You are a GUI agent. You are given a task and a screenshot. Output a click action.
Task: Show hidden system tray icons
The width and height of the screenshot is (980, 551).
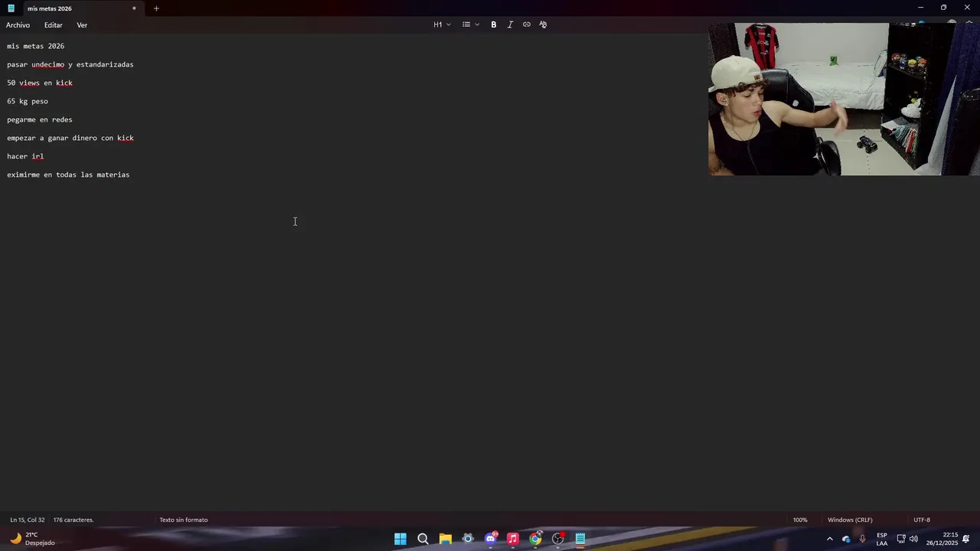click(829, 539)
